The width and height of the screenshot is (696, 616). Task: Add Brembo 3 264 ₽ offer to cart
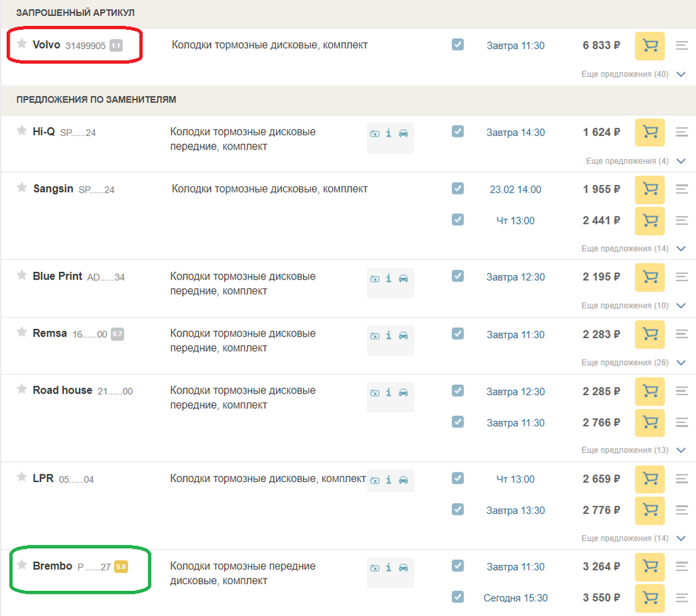[x=649, y=566]
